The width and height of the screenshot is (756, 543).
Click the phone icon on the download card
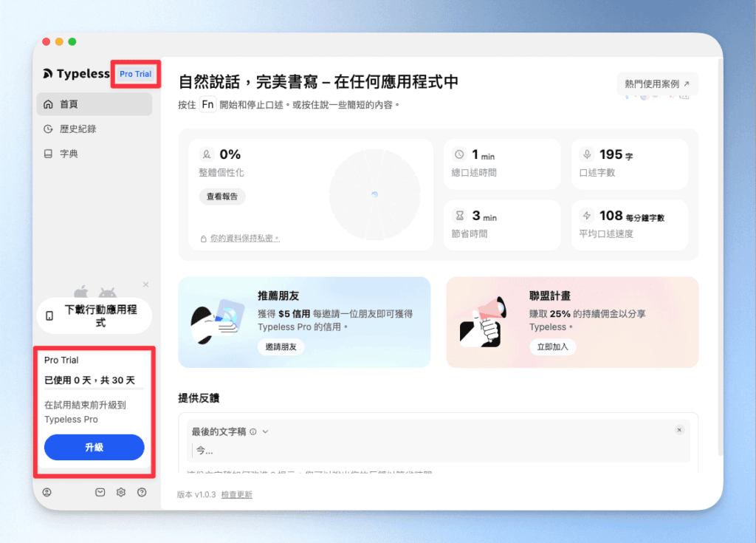point(48,315)
